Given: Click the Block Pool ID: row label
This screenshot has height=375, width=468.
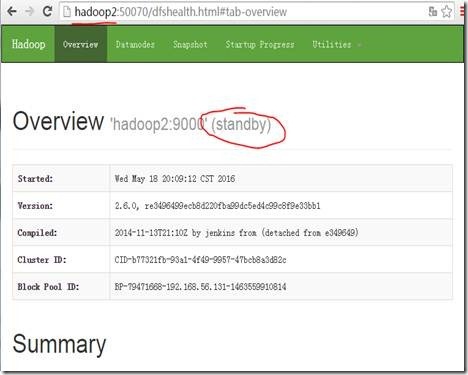Looking at the screenshot, I should (x=48, y=287).
